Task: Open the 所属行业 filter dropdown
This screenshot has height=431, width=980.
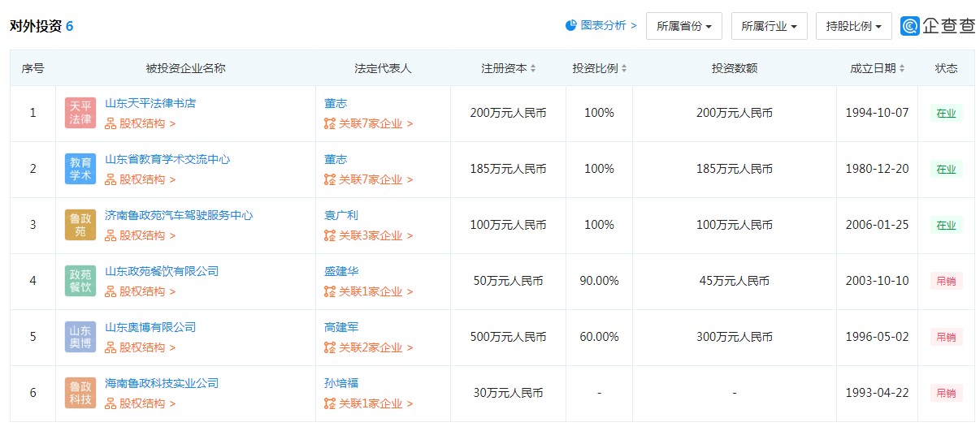Action: click(x=769, y=26)
